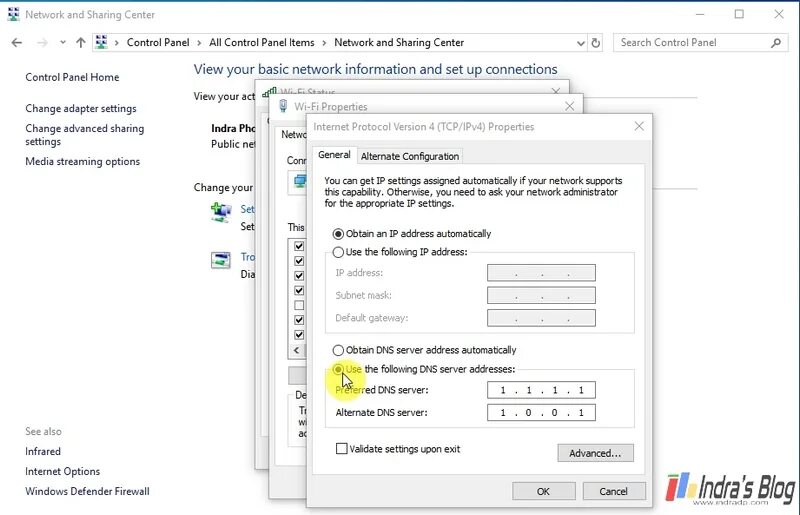Click the left scroll arrow in Wi-Fi Properties list

click(x=296, y=350)
